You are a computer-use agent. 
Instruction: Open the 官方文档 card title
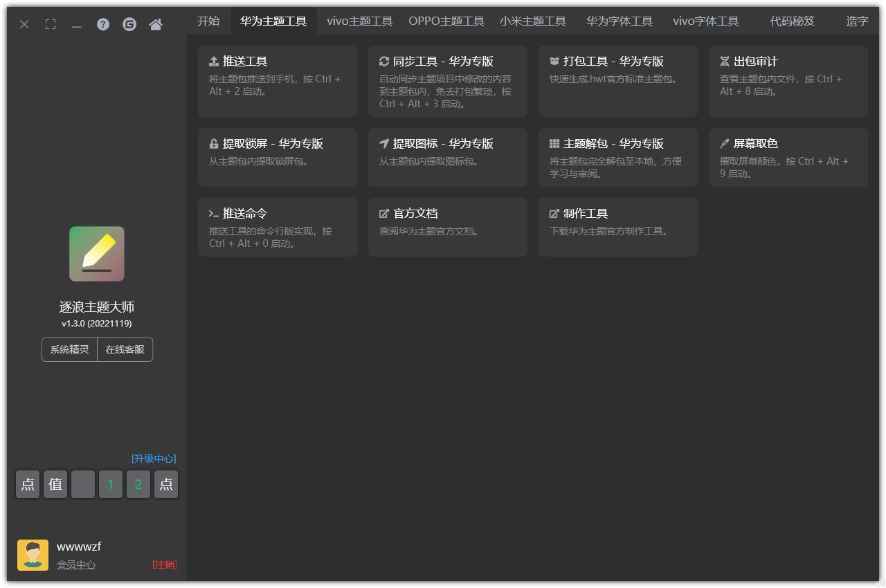click(415, 214)
